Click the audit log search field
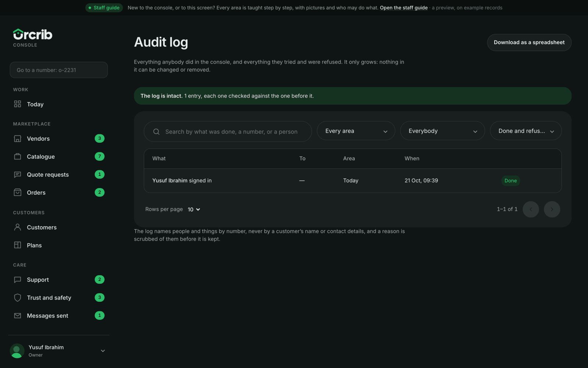 pyautogui.click(x=228, y=131)
